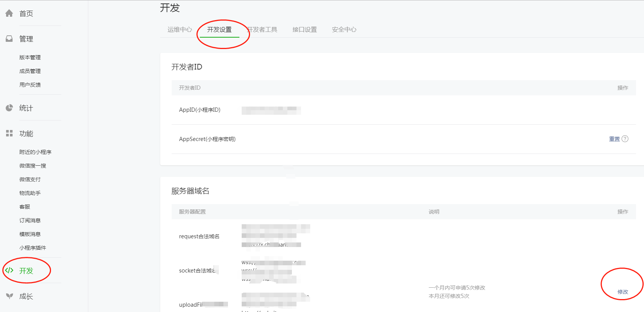The height and width of the screenshot is (312, 644).
Task: Click 修改 link for server domains
Action: [623, 292]
